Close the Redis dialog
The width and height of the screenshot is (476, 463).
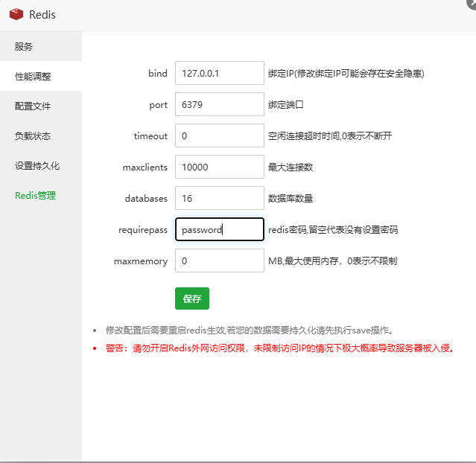[472, 4]
